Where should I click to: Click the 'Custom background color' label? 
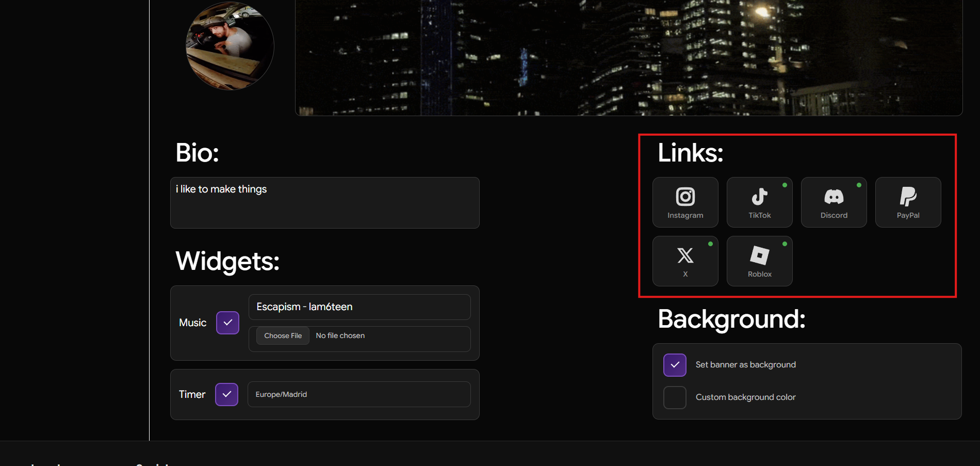[745, 397]
